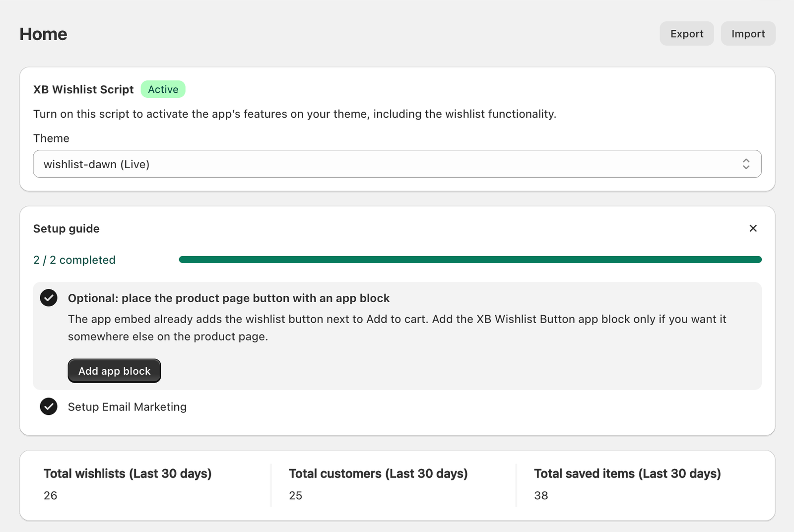The width and height of the screenshot is (794, 532).
Task: Click the Total customers (Last 30 days) label
Action: [378, 473]
